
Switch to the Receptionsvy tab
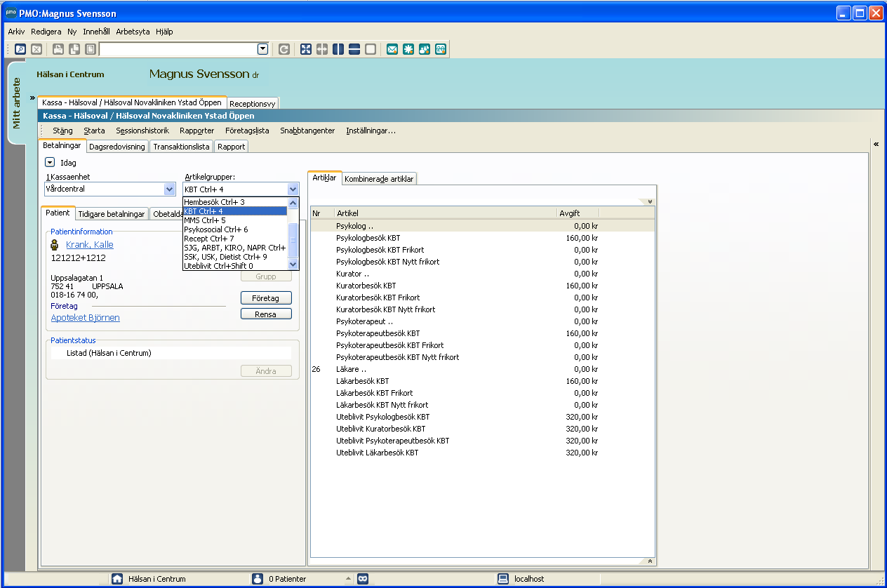[x=253, y=103]
